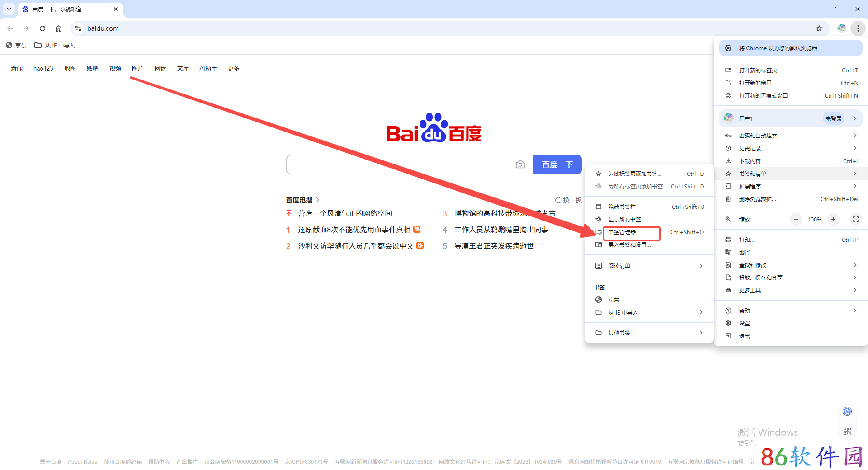The image size is (868, 470).
Task: Open the profile avatar in toolbar
Action: 842,28
